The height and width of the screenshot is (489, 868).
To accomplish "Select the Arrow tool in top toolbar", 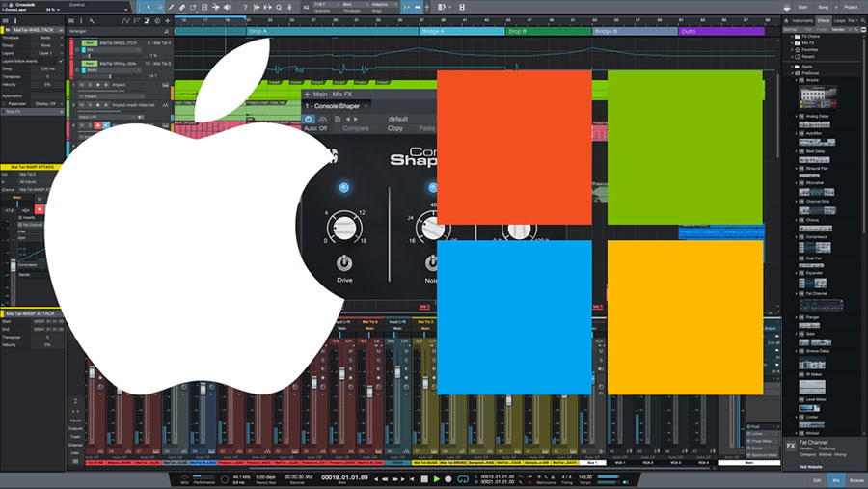I will tap(148, 7).
